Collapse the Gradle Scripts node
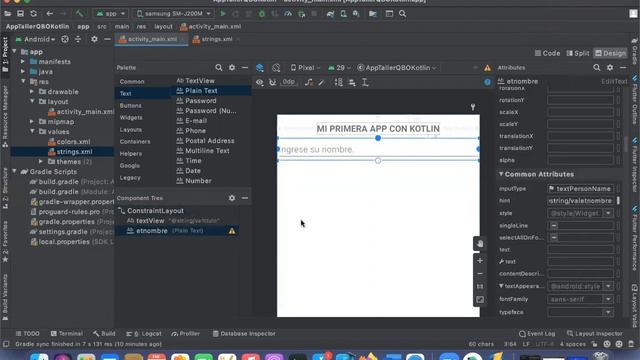The image size is (640, 360). point(15,171)
